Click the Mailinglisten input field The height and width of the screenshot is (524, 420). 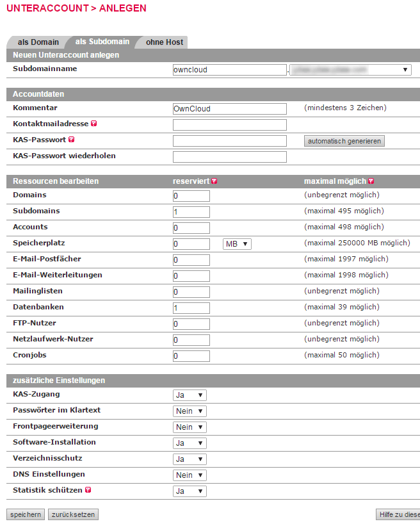[x=191, y=292]
